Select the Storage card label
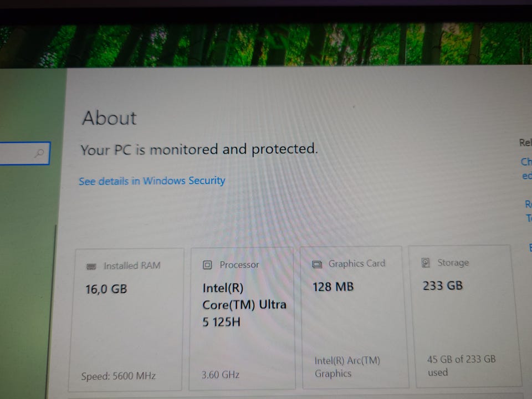The width and height of the screenshot is (532, 399). point(453,263)
